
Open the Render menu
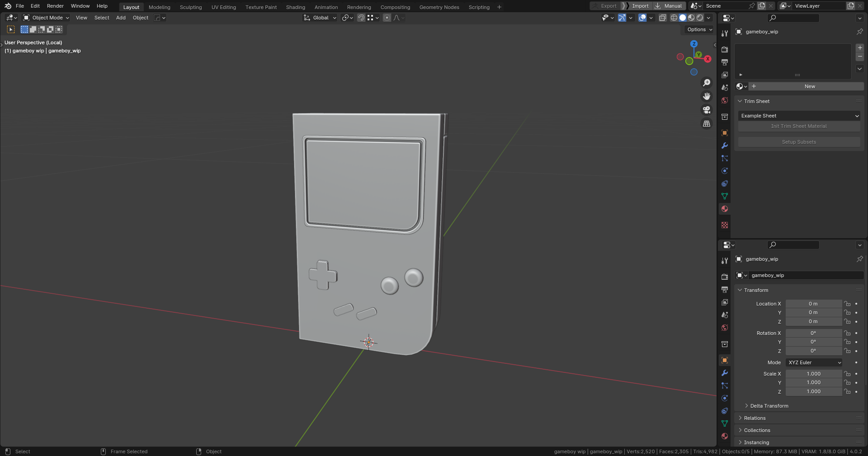[x=55, y=6]
